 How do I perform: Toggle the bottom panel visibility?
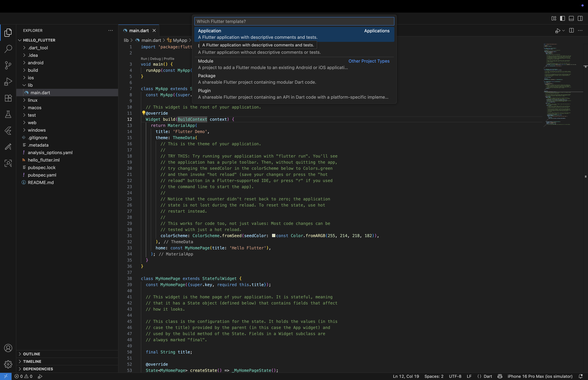click(571, 19)
